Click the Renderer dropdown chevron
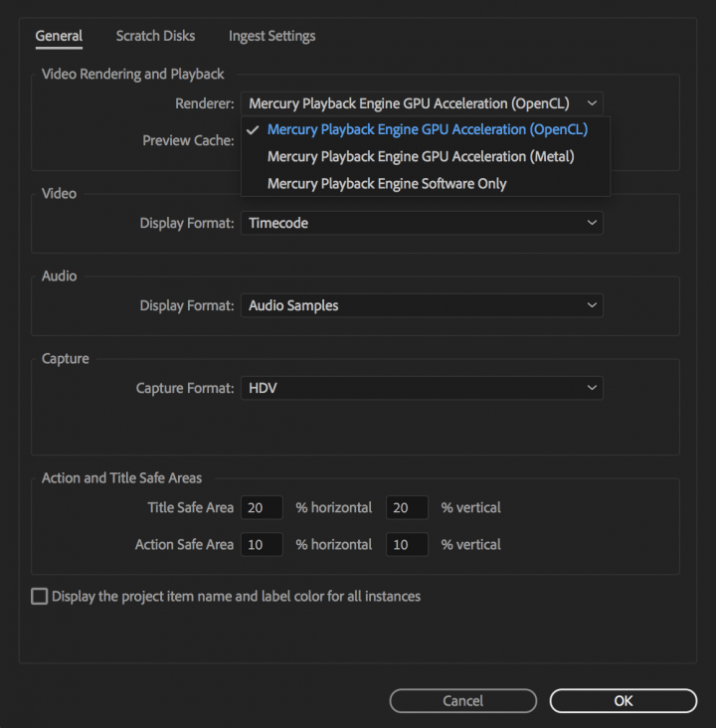This screenshot has height=728, width=716. coord(592,103)
